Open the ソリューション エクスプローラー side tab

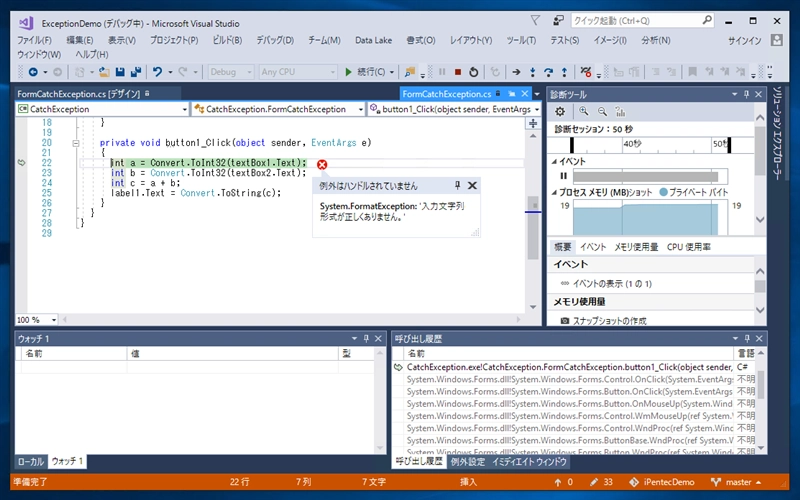tap(777, 133)
